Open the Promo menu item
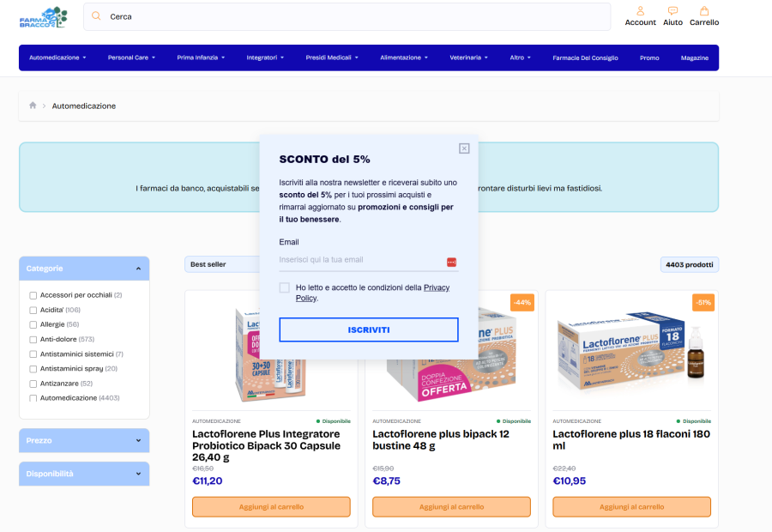Viewport: 772px width, 532px height. 649,57
